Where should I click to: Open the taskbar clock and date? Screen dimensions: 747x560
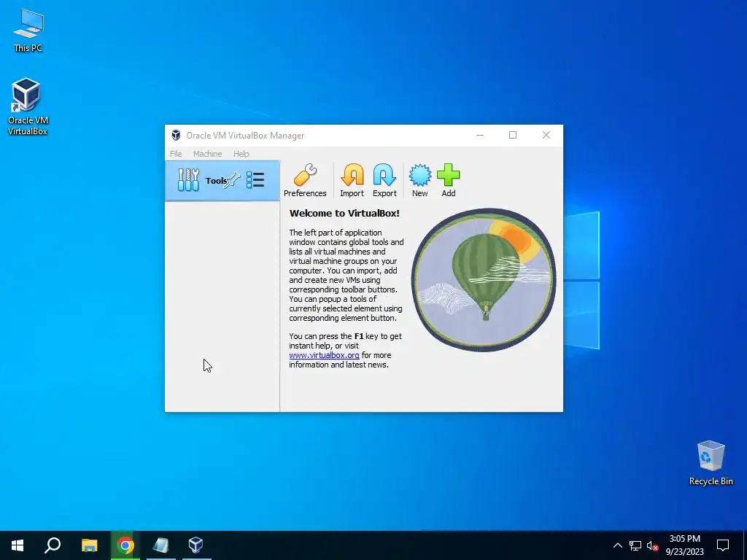point(684,545)
